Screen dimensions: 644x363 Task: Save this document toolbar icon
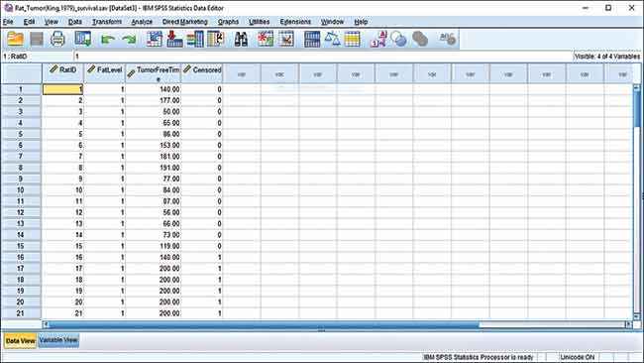point(37,39)
